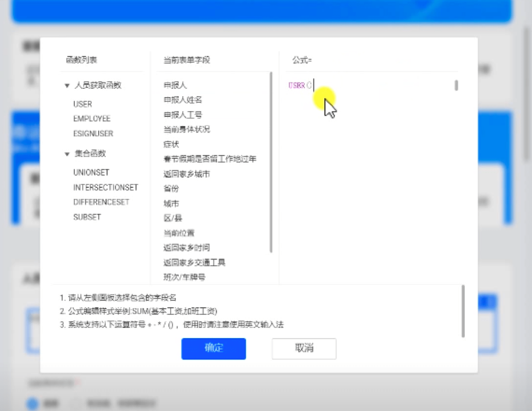Insert the 申报人姓名 field

pos(183,100)
